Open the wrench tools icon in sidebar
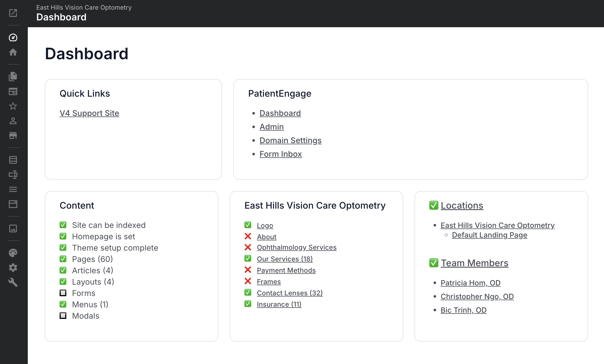 click(x=13, y=282)
